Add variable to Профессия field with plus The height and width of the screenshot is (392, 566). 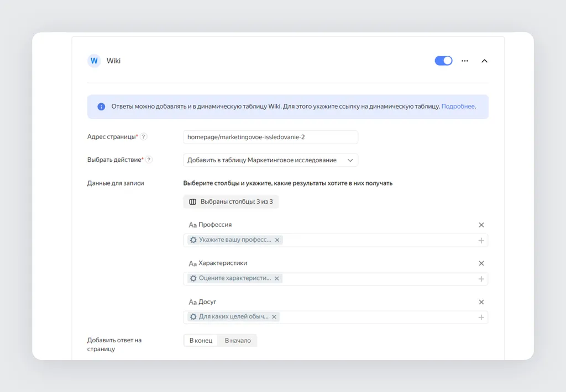481,240
